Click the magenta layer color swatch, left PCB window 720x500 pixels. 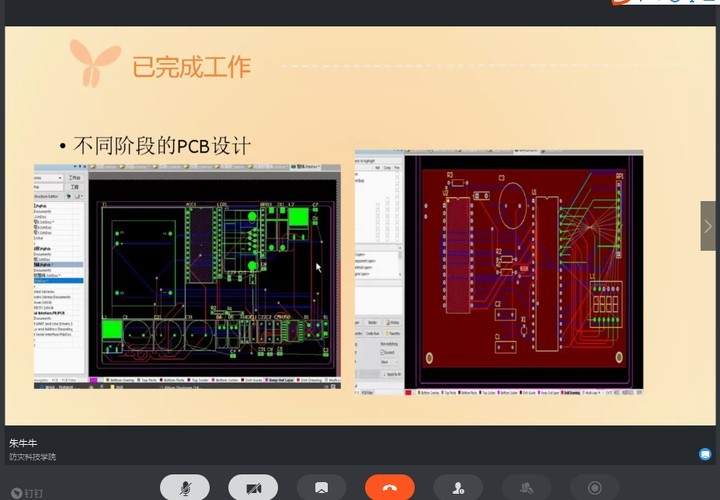[x=93, y=381]
